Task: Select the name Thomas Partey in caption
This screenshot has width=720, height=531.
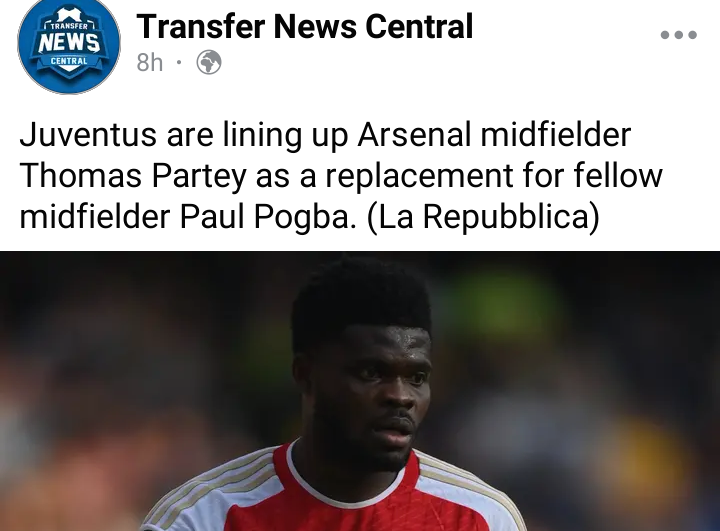Action: [133, 176]
